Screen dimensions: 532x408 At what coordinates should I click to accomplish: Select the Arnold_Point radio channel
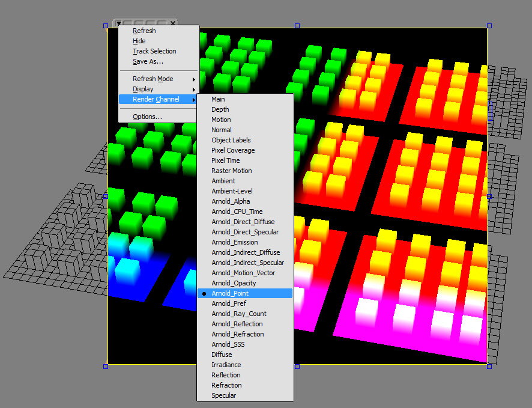tap(230, 293)
